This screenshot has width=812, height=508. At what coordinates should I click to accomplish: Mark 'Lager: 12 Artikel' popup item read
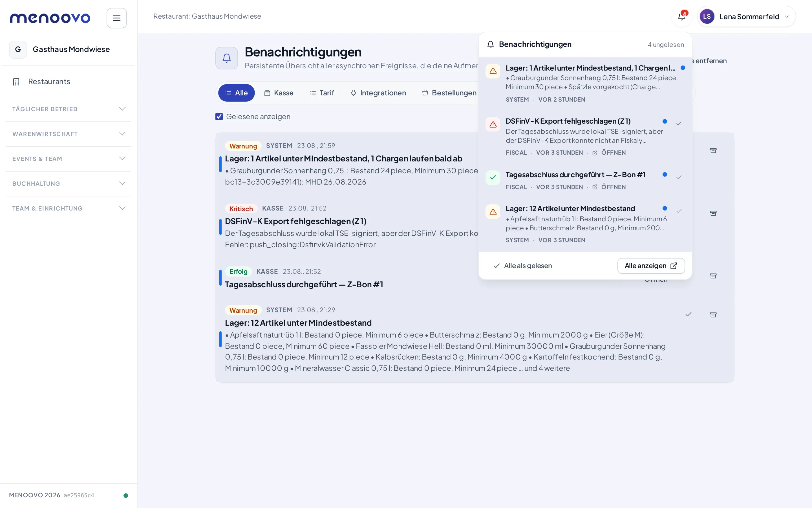(x=679, y=211)
